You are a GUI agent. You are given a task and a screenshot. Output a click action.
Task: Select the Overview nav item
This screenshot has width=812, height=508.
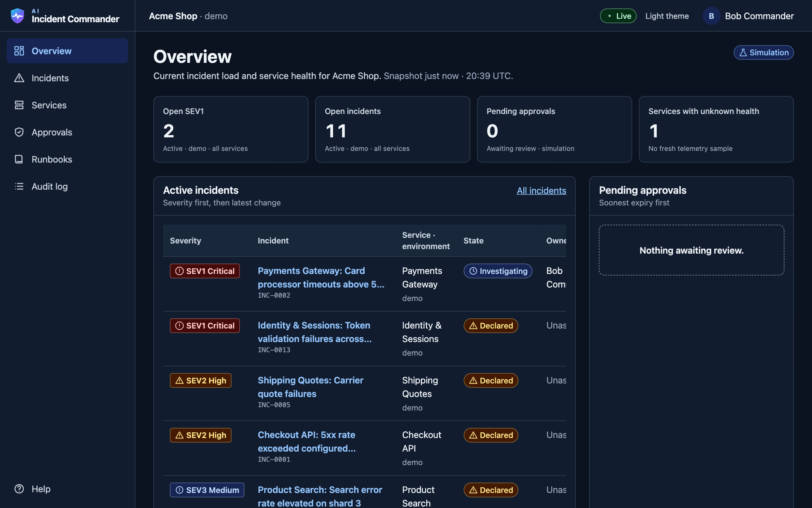[x=67, y=51]
